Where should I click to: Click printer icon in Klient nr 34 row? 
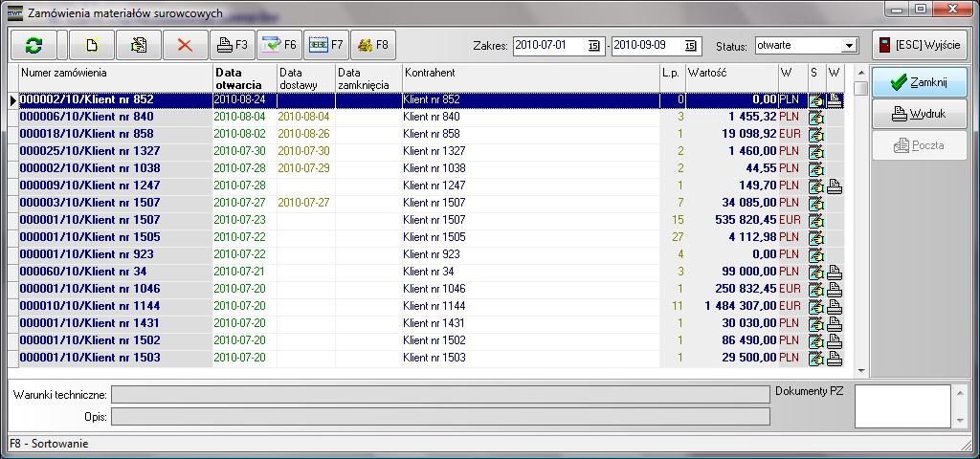(x=835, y=273)
